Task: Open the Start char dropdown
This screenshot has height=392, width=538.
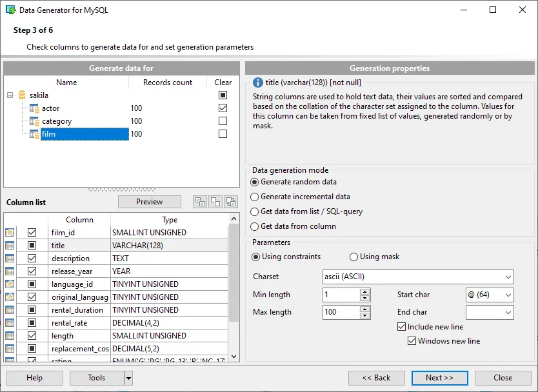Action: pos(508,295)
